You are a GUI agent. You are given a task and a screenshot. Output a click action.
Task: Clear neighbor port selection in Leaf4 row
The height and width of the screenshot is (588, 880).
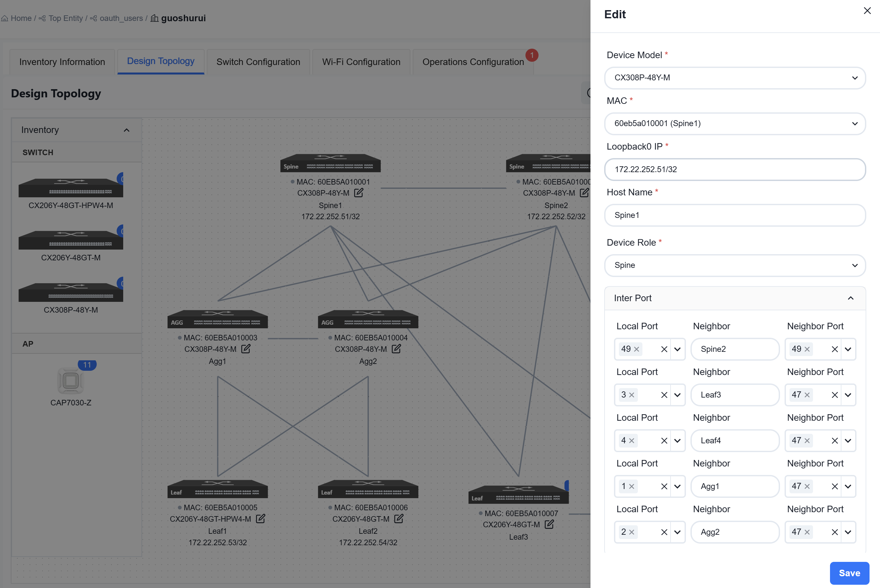(835, 441)
